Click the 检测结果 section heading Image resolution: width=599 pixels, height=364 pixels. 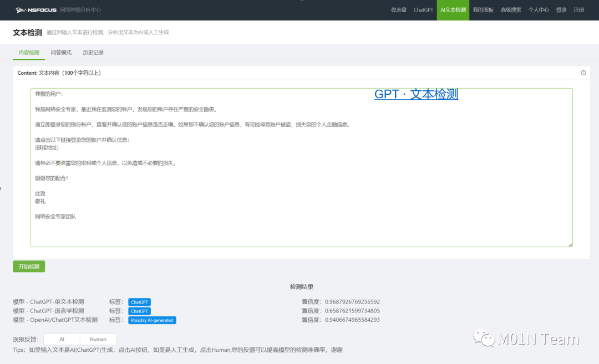tap(301, 287)
